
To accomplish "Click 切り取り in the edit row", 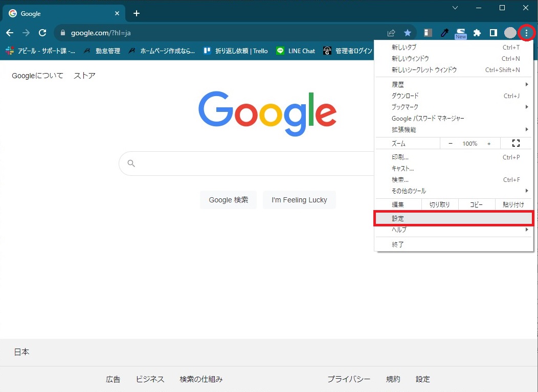I will click(x=439, y=204).
